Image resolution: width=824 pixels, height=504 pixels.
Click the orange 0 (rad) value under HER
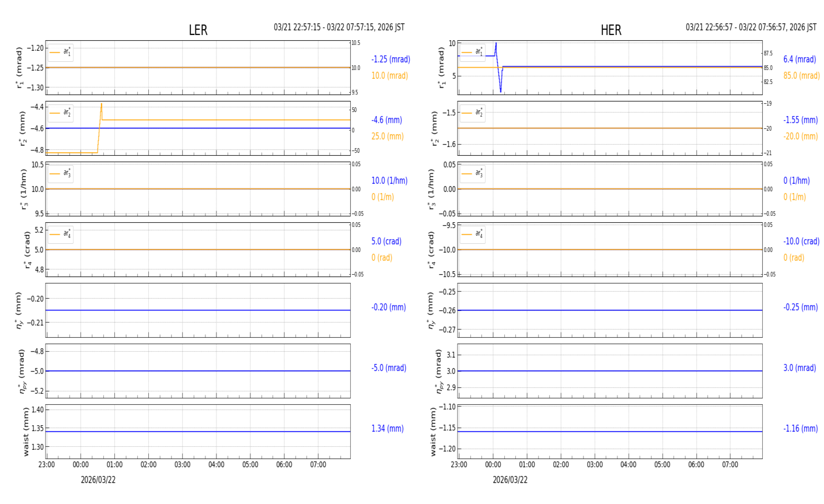794,257
